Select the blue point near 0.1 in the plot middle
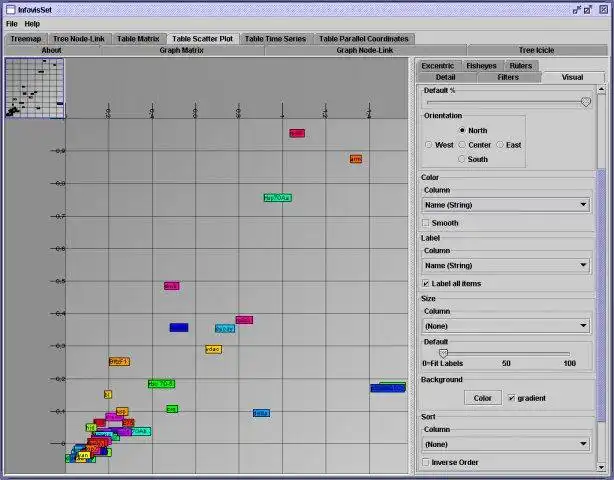Viewport: 614px width, 480px height. [x=261, y=413]
